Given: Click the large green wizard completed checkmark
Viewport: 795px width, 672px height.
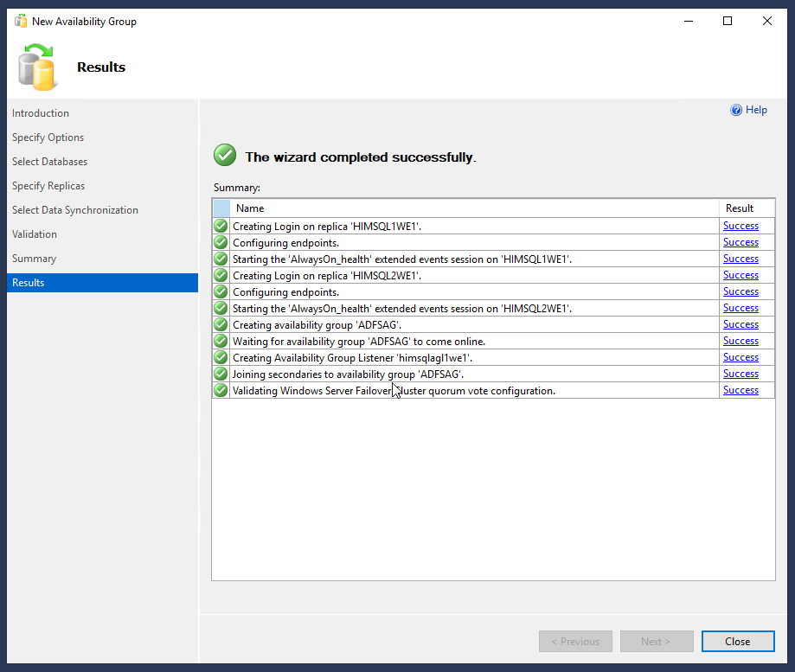Looking at the screenshot, I should click(225, 155).
